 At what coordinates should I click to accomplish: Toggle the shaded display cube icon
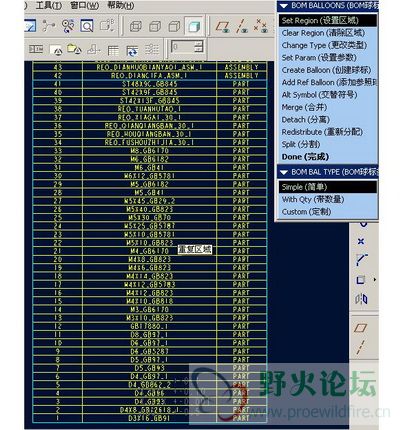[194, 26]
